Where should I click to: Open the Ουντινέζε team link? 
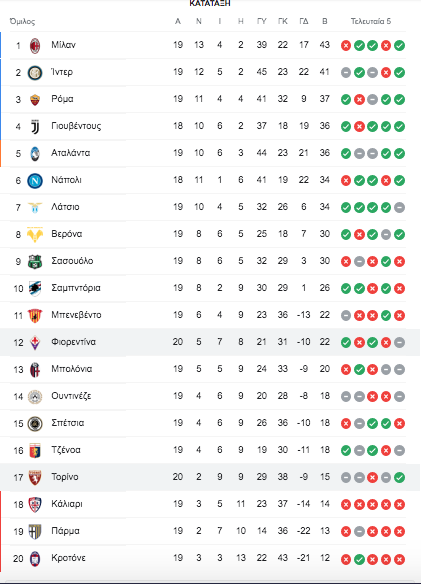pyautogui.click(x=71, y=396)
